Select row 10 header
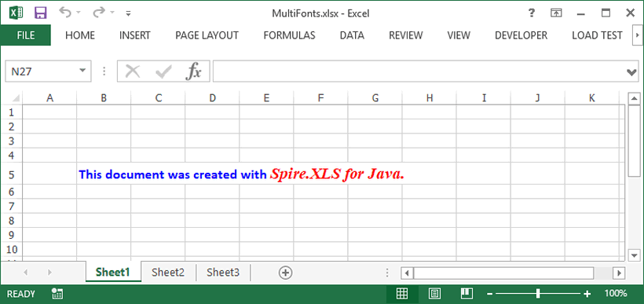The width and height of the screenshot is (644, 304). coord(12,249)
